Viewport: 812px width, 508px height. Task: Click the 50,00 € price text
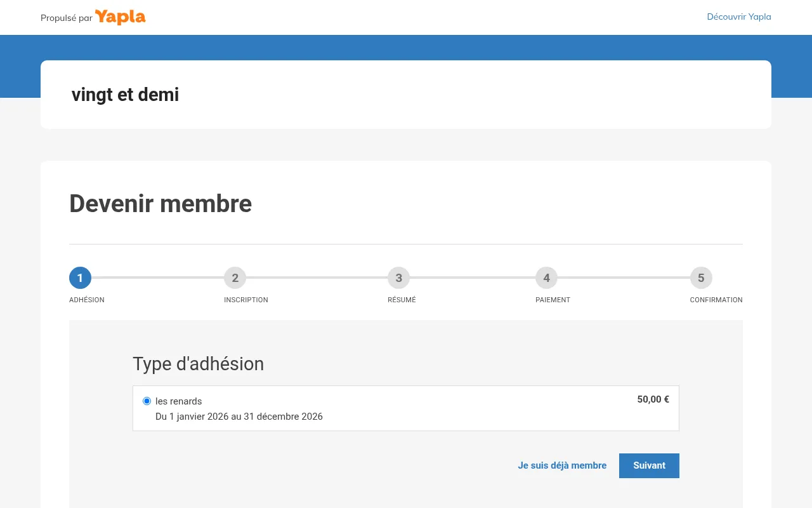click(653, 399)
